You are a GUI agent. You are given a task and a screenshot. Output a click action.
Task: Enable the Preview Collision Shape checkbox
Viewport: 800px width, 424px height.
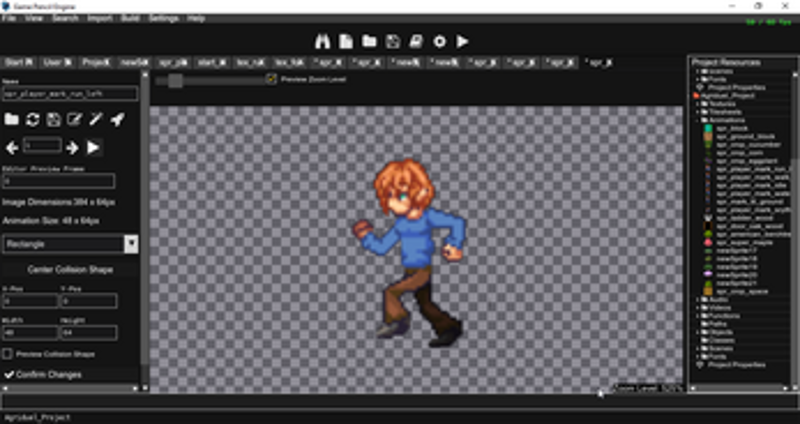point(8,354)
